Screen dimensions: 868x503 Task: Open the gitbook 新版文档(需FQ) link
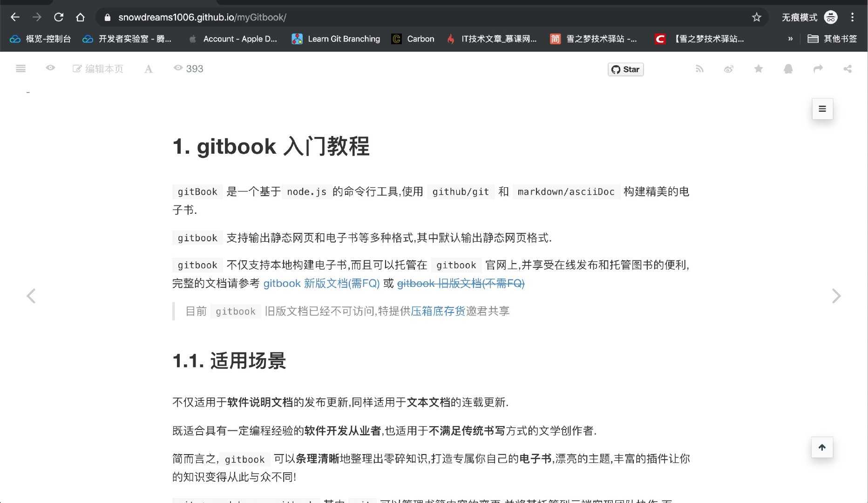pyautogui.click(x=321, y=283)
